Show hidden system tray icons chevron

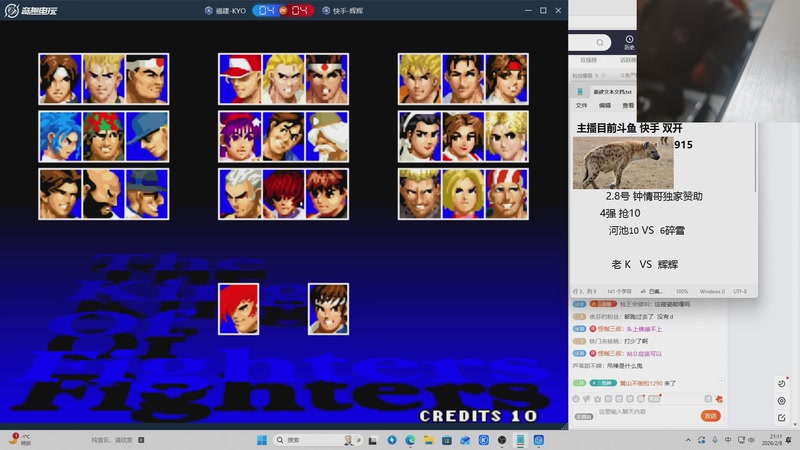tap(688, 440)
